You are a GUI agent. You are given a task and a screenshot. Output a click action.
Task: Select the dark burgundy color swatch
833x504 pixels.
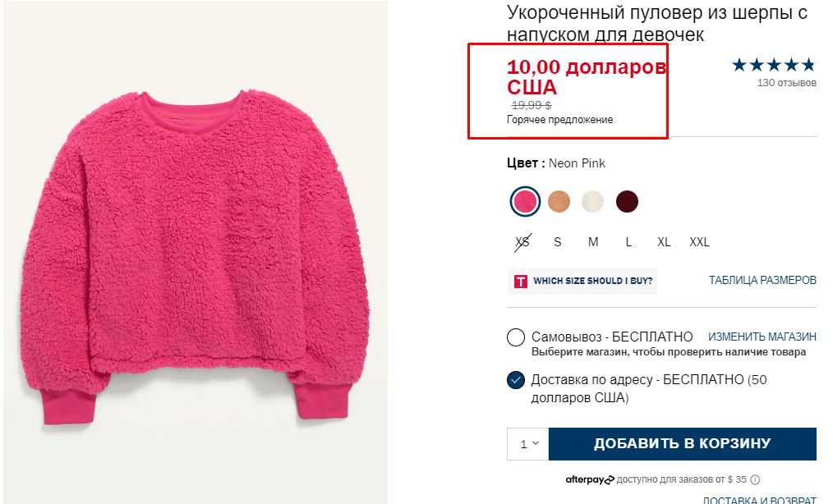(x=627, y=201)
